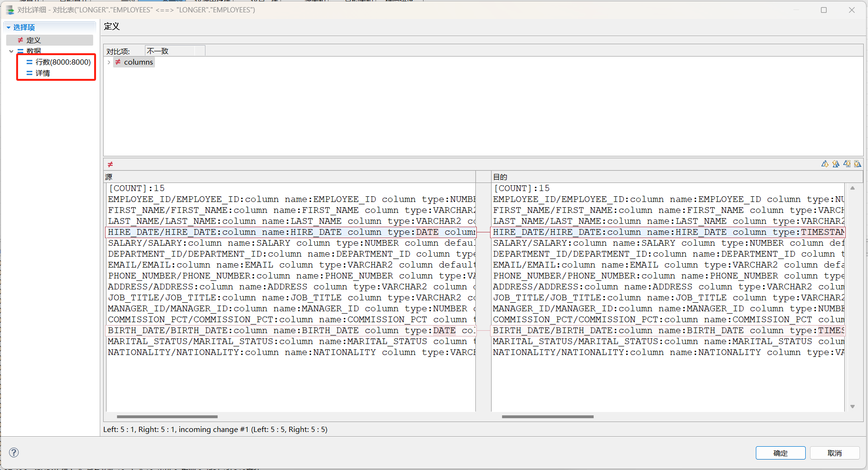Click the source pane horizontal scrollbar
Viewport: 868px width, 470px height.
pyautogui.click(x=167, y=417)
